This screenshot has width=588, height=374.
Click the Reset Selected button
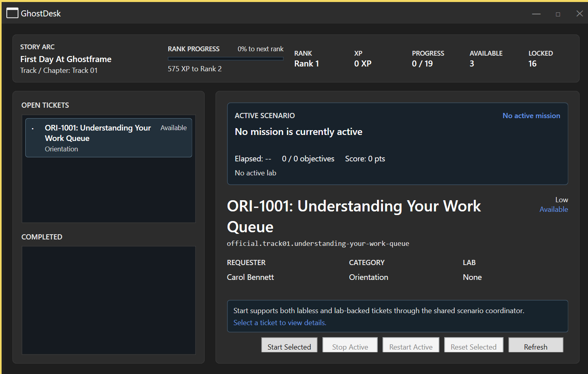point(473,345)
